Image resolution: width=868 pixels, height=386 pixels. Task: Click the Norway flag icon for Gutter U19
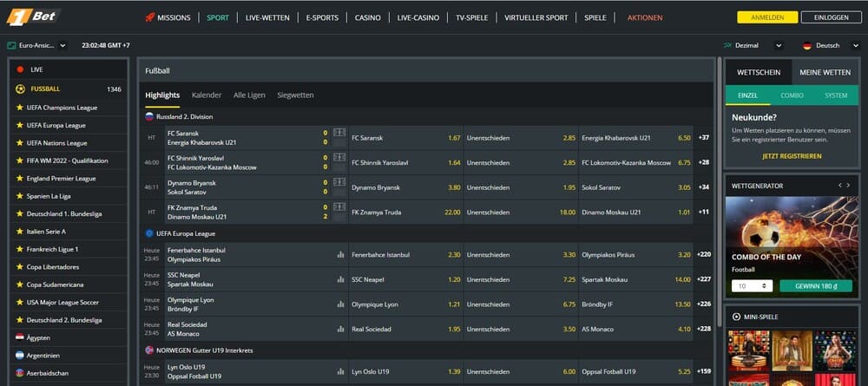[x=149, y=350]
